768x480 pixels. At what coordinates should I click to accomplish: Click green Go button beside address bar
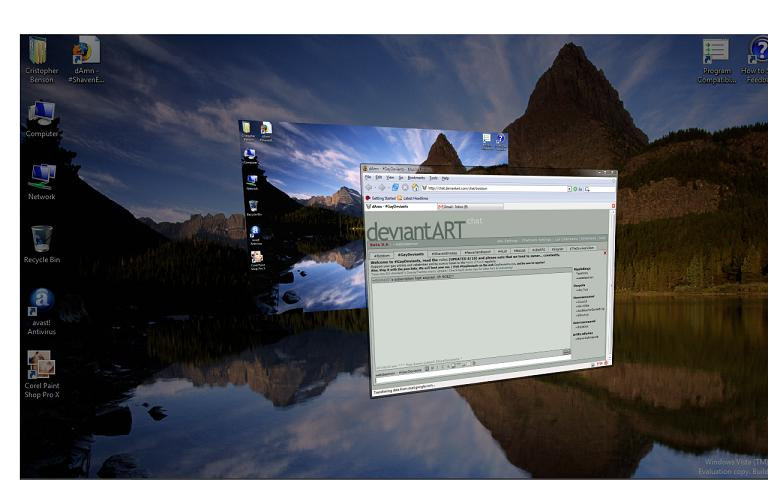576,189
